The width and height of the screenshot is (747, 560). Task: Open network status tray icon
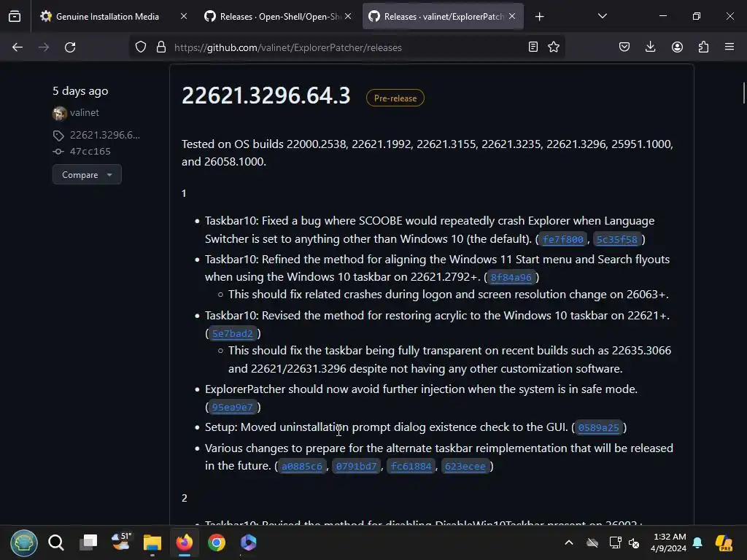[x=615, y=542]
